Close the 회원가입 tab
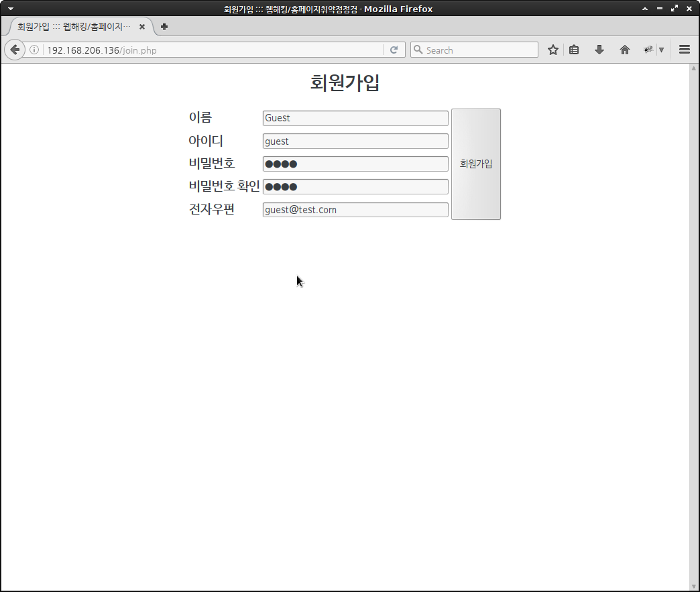This screenshot has height=592, width=700. coord(142,27)
